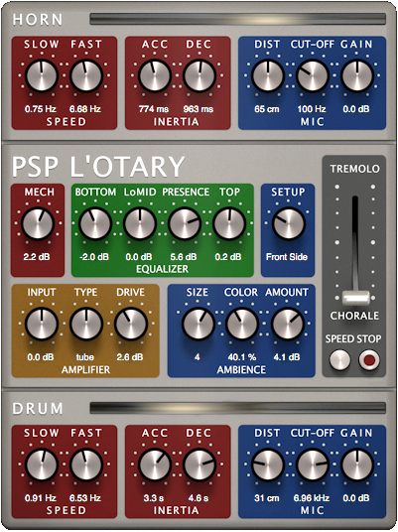Viewport: 398px width, 532px height.
Task: Adjust the Horn DEC inertia knob
Action: click(199, 76)
